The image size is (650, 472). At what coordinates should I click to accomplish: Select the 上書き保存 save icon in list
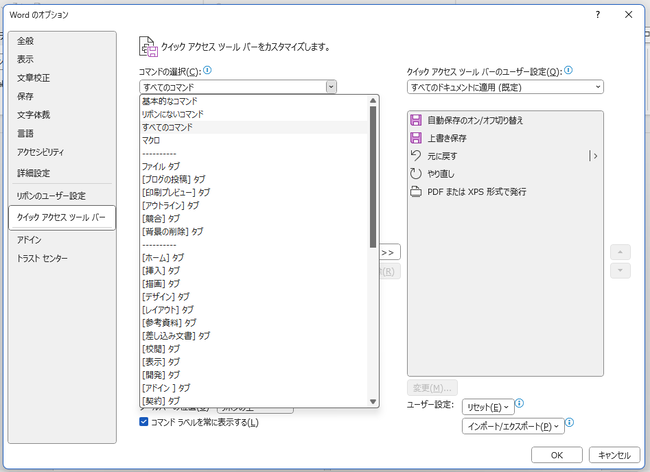pyautogui.click(x=416, y=138)
